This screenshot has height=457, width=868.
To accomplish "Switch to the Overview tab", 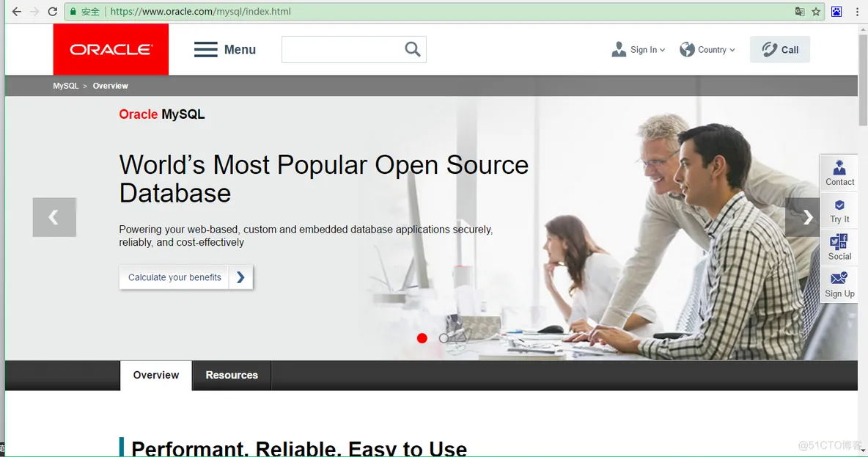I will tap(156, 375).
